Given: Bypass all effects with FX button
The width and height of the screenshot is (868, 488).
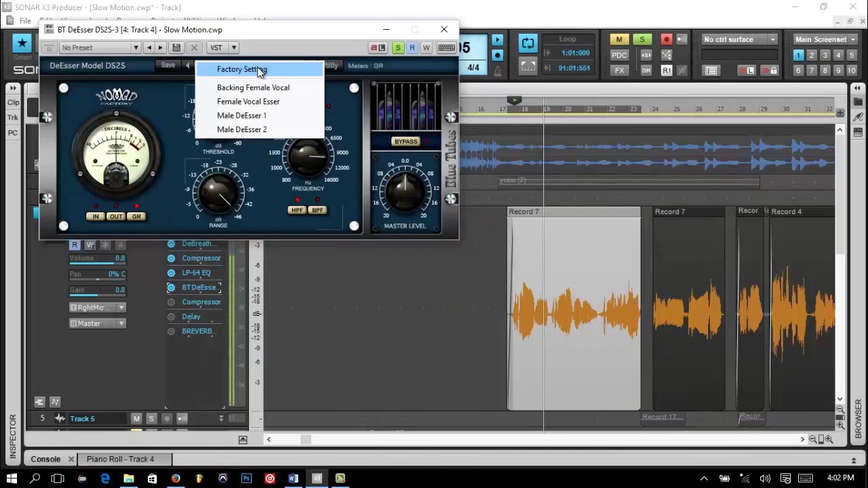Looking at the screenshot, I should click(619, 70).
